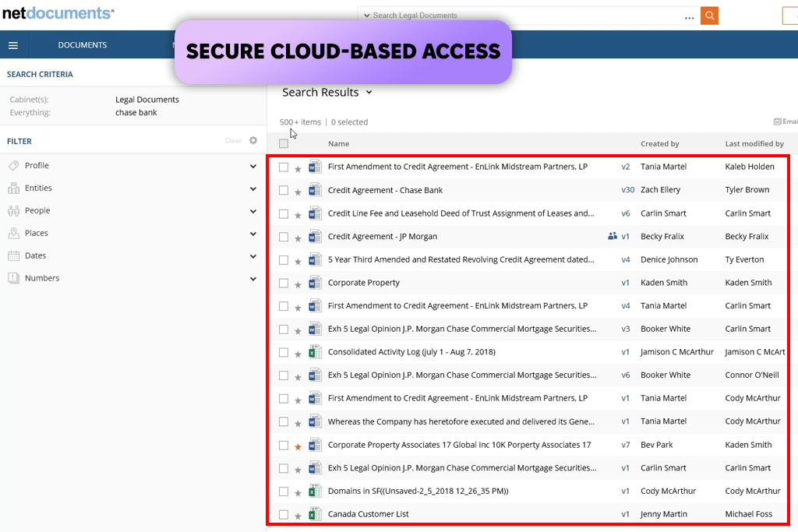Open Credit Agreement - Chase Bank document
The width and height of the screenshot is (798, 532).
385,190
